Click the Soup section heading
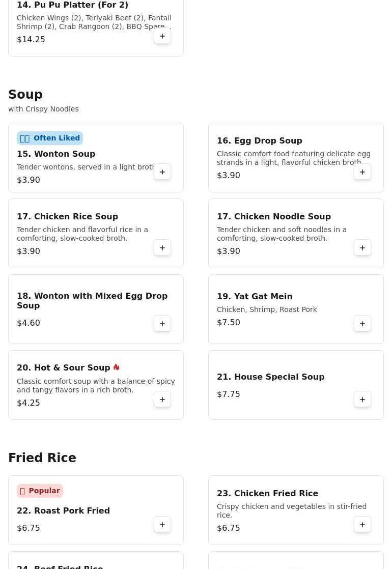 pos(25,95)
